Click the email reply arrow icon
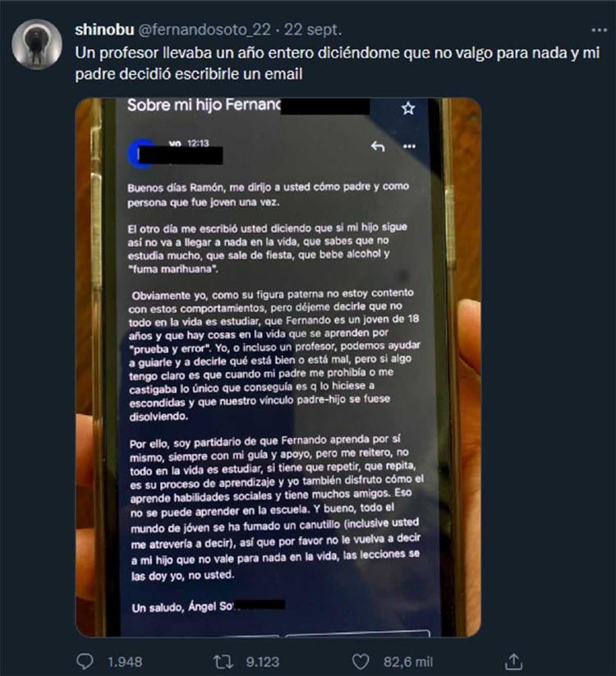 [x=378, y=146]
